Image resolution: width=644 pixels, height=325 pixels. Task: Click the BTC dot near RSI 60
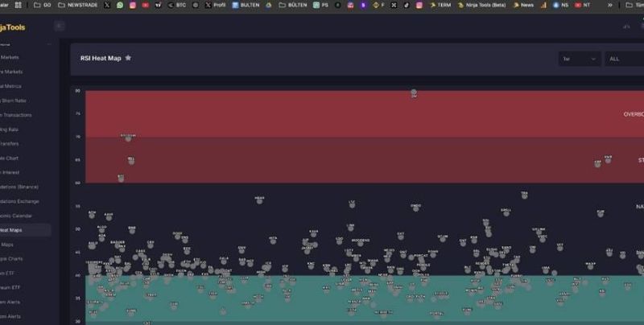point(121,179)
